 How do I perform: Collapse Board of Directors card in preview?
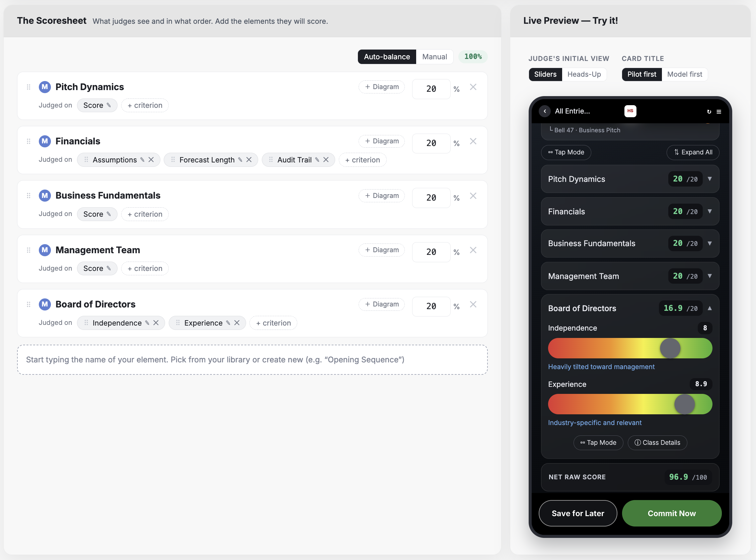709,308
